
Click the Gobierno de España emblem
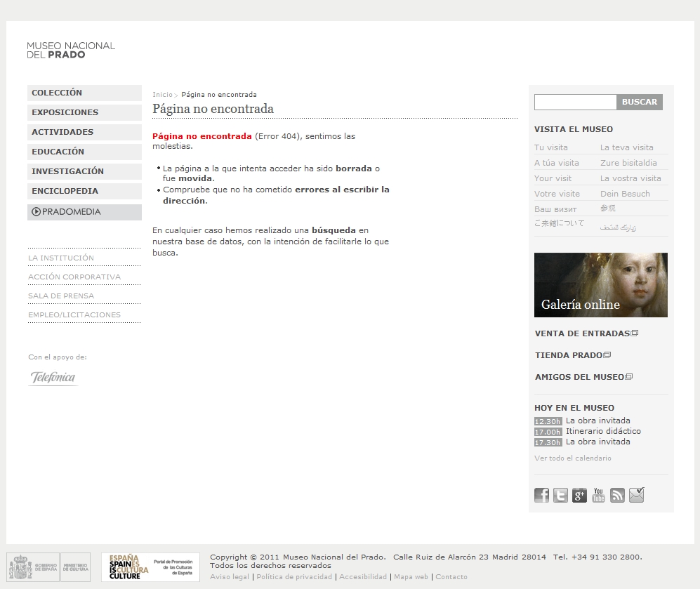pyautogui.click(x=33, y=567)
